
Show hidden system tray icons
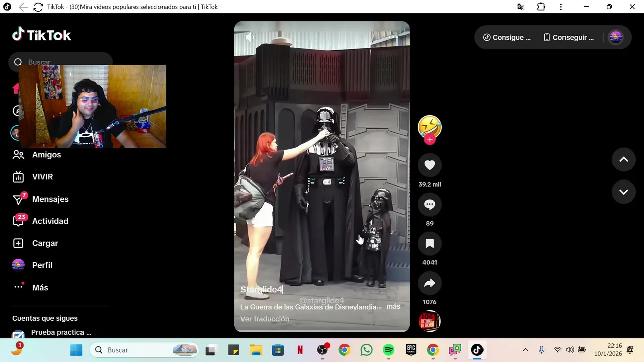tap(525, 350)
